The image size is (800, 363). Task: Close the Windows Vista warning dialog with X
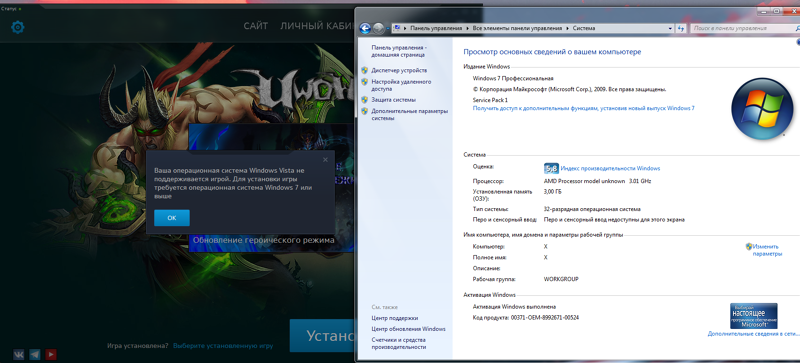coord(326,160)
